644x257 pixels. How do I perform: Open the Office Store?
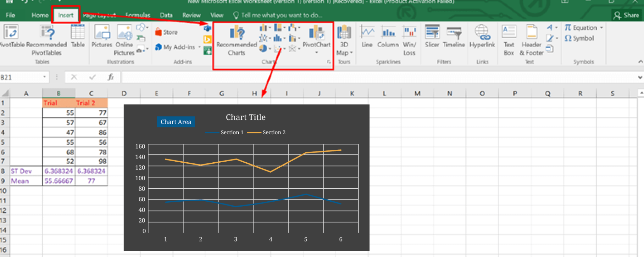tap(166, 32)
